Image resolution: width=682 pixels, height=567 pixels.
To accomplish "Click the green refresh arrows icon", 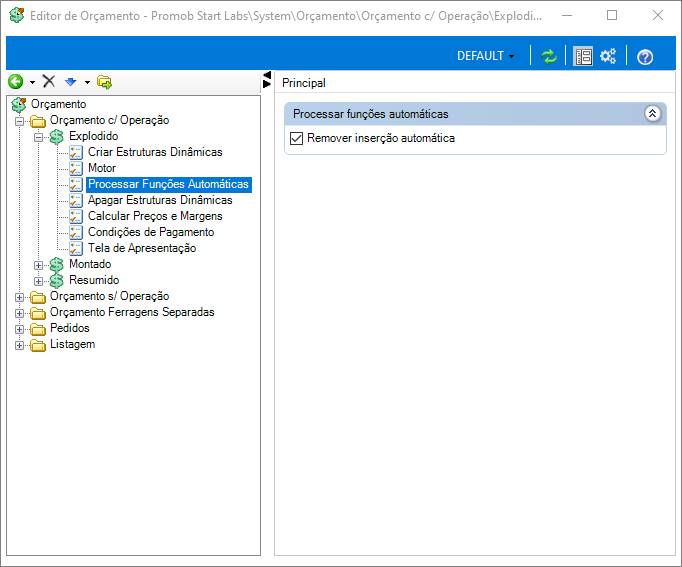I will point(548,57).
